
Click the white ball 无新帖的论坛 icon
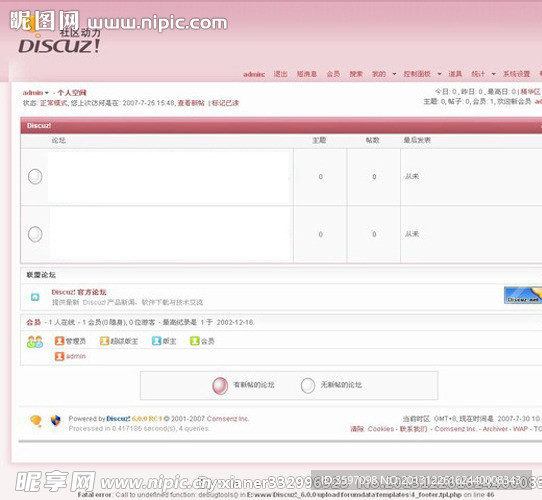(x=308, y=385)
